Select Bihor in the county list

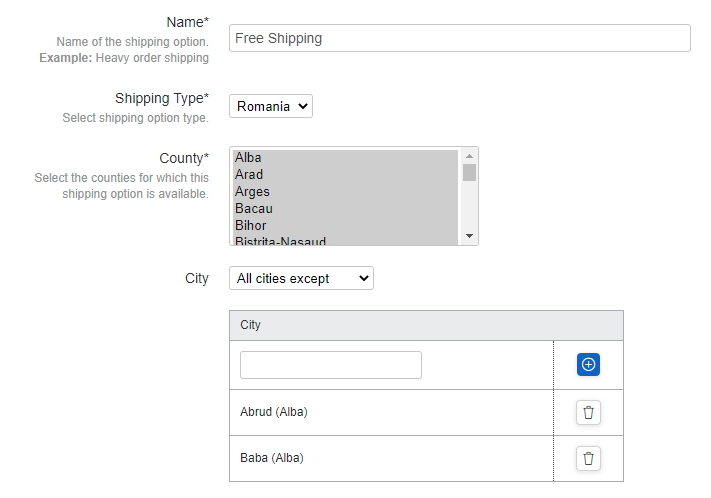point(346,225)
